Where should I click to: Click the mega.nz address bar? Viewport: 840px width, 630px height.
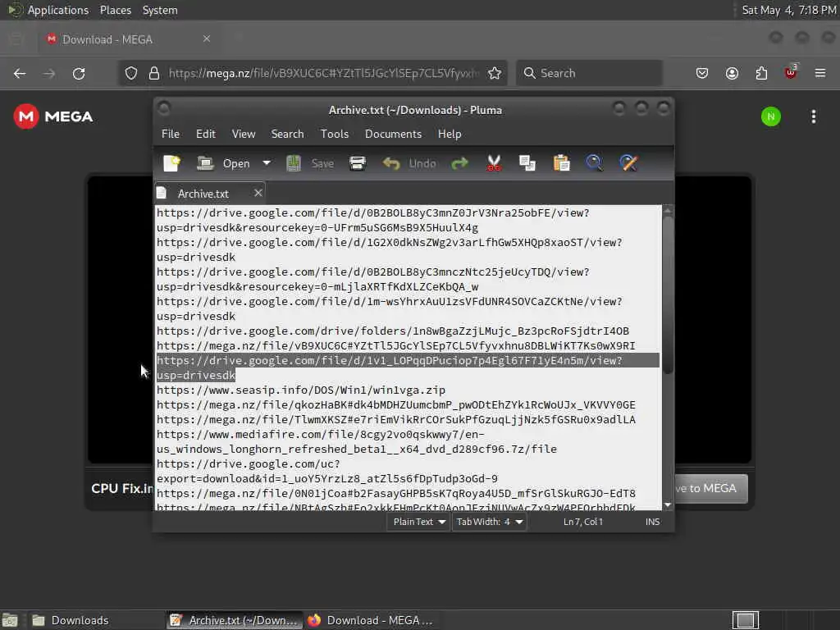322,73
